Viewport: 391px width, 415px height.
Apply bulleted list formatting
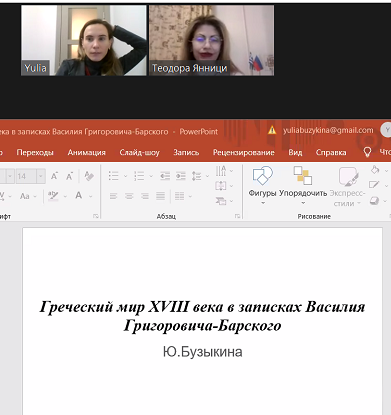[x=113, y=176]
